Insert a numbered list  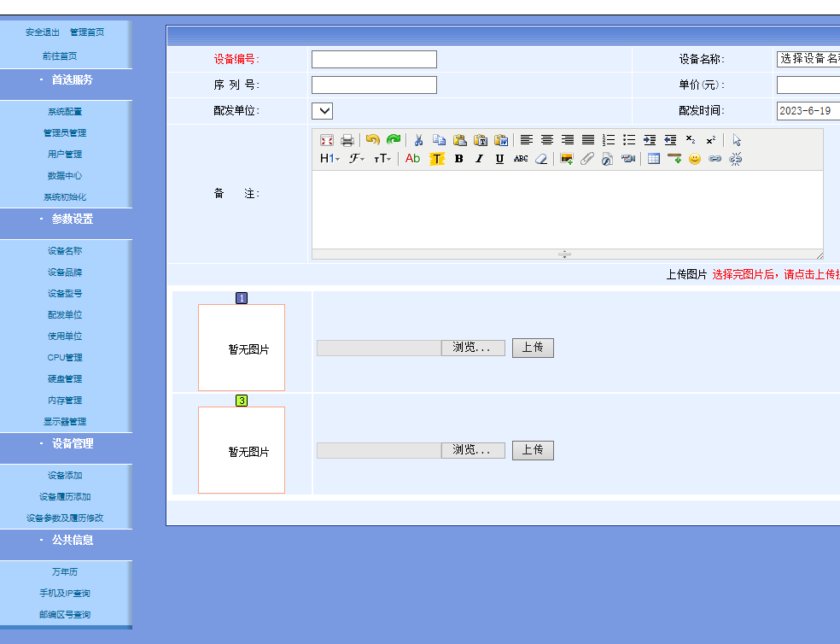point(609,140)
